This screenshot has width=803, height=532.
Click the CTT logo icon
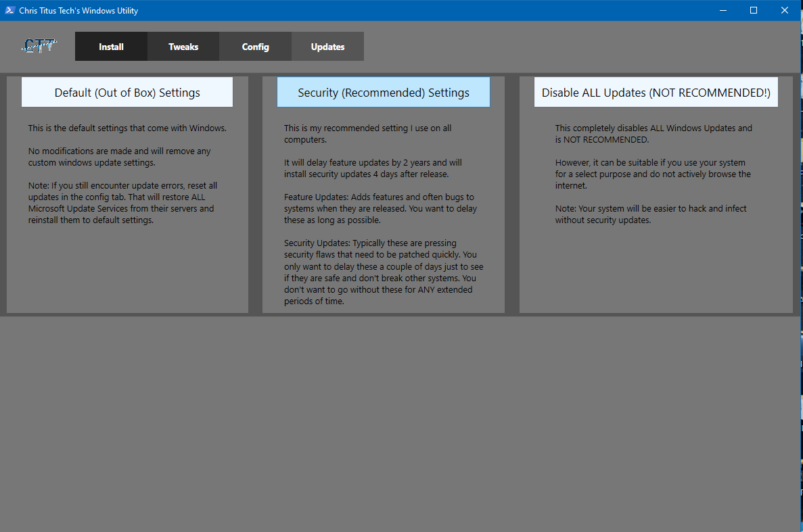click(x=39, y=46)
